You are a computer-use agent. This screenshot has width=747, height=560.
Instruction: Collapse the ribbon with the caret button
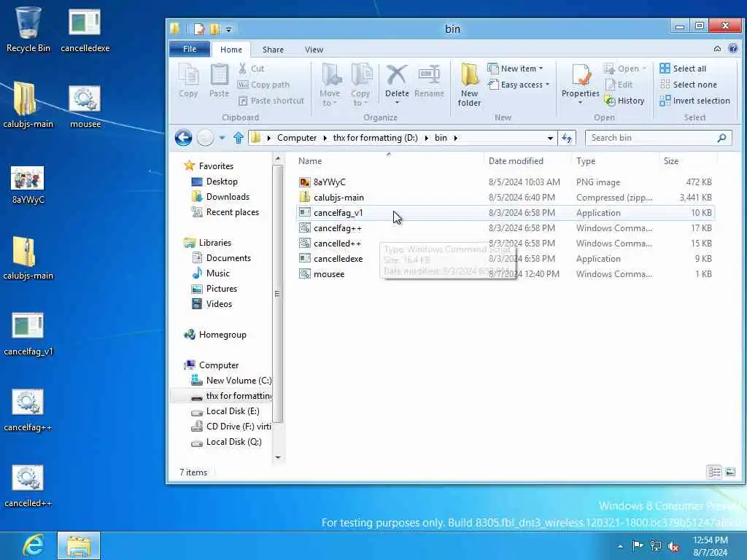pos(717,49)
